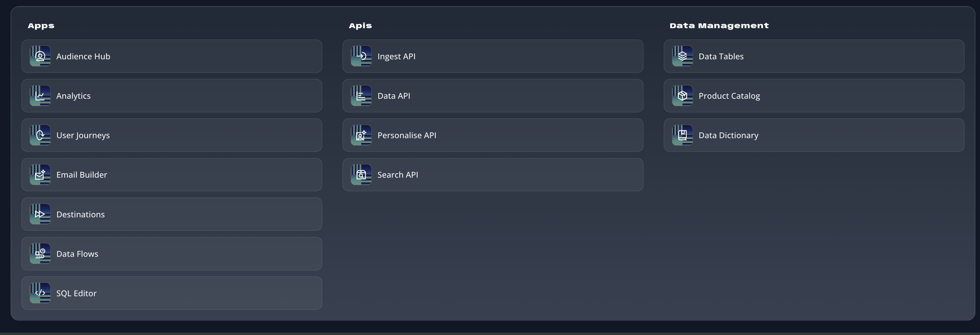Open the Audience Hub app label
The width and height of the screenshot is (980, 335).
(83, 57)
